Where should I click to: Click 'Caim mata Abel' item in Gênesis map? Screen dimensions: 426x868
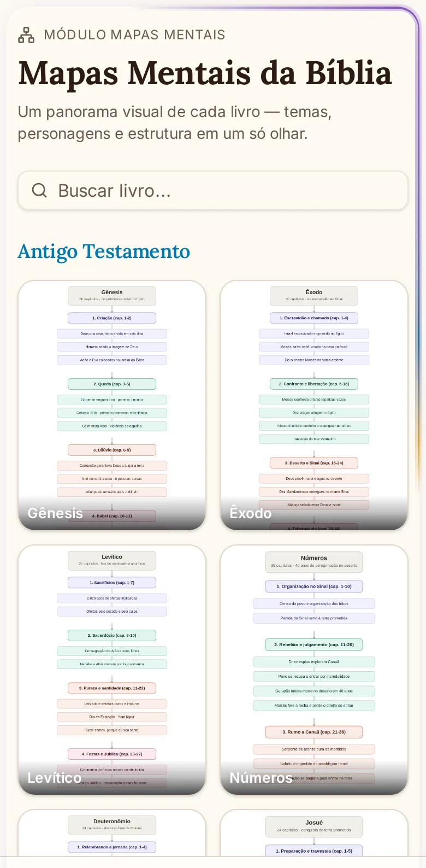[112, 426]
